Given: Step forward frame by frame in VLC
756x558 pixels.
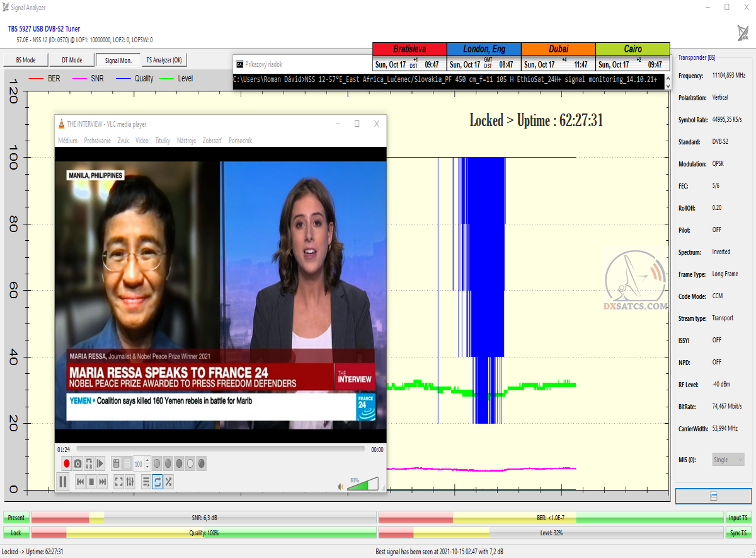Looking at the screenshot, I should click(x=100, y=464).
